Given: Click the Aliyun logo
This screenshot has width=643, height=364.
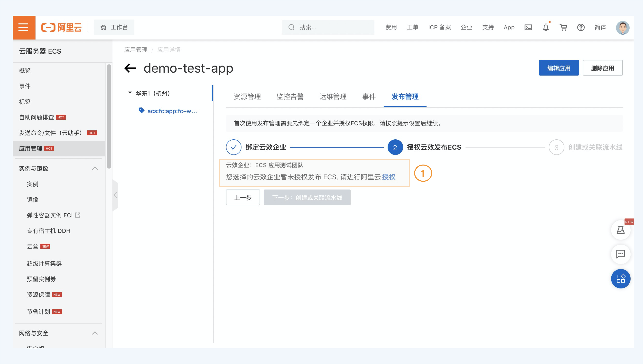Looking at the screenshot, I should [62, 27].
